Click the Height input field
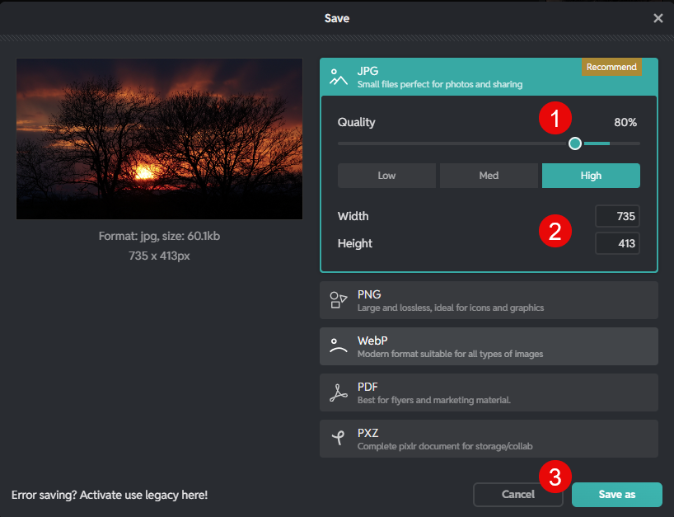The width and height of the screenshot is (674, 517). pyautogui.click(x=616, y=242)
